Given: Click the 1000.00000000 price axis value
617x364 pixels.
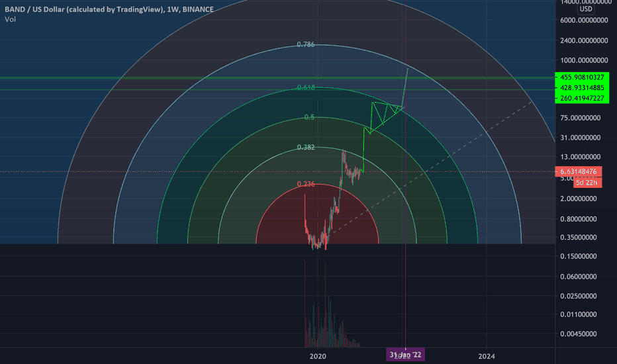Looking at the screenshot, I should [x=584, y=60].
